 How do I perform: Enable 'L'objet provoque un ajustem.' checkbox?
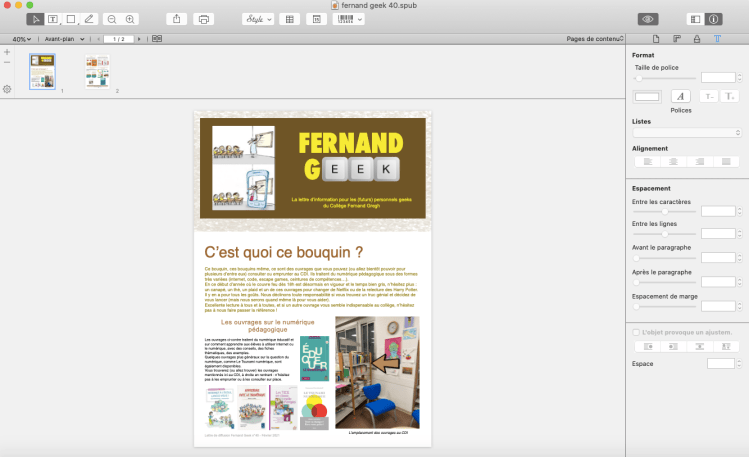[x=636, y=332]
